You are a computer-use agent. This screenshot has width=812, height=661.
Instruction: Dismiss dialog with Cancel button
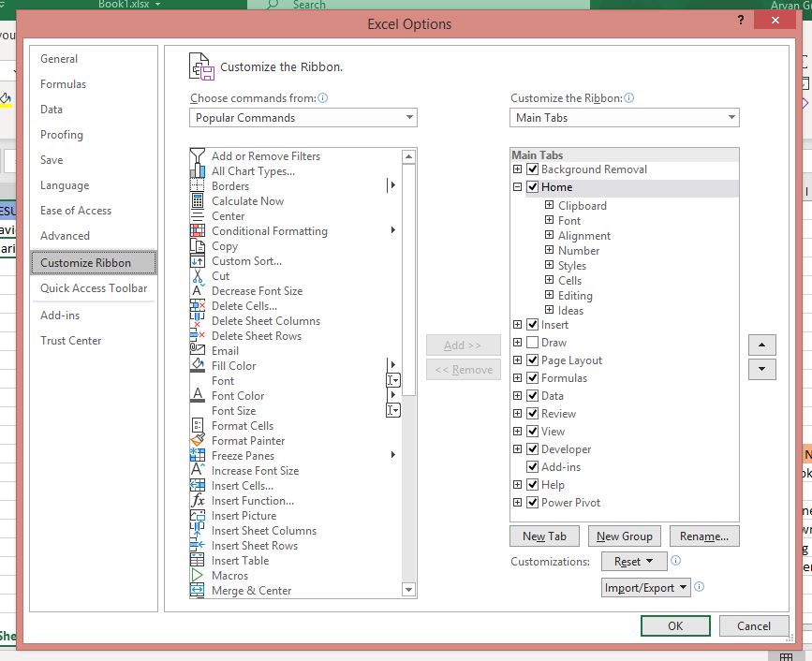pyautogui.click(x=754, y=625)
